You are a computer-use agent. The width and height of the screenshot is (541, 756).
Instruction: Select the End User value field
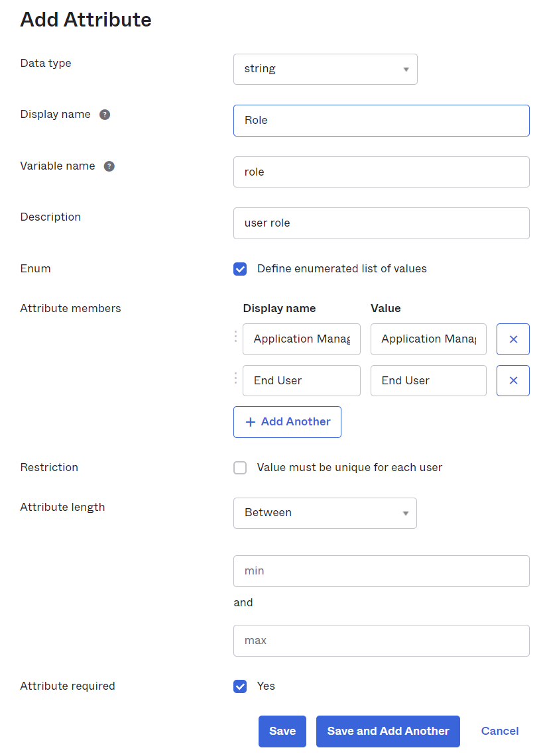[428, 380]
